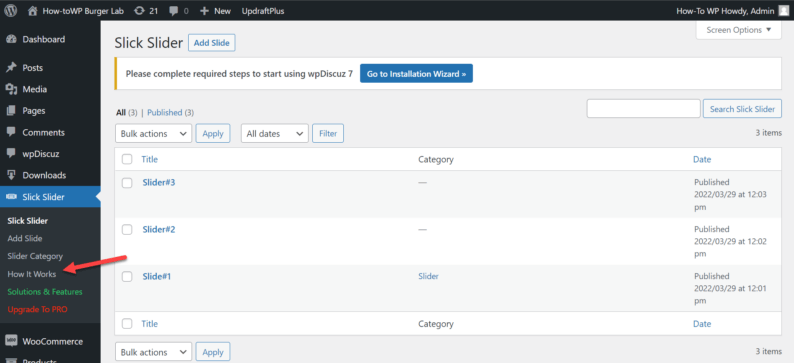The image size is (794, 363).
Task: Click the Dashboard gauge icon in sidebar
Action: (11, 39)
